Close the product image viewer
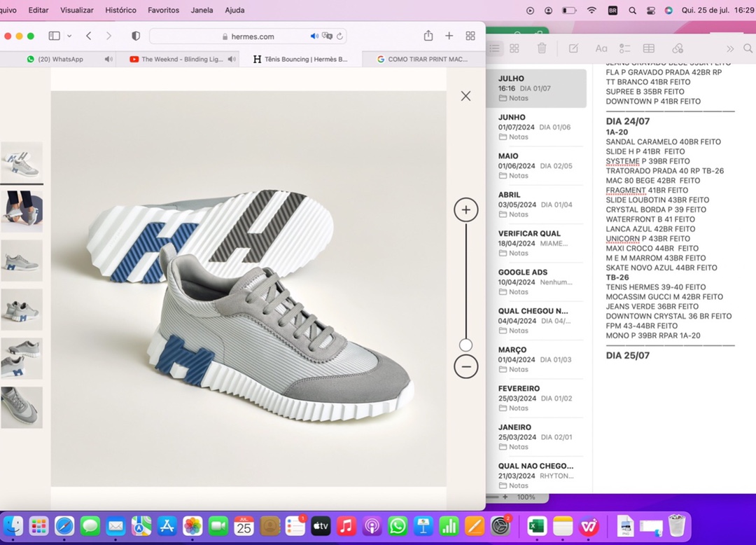This screenshot has width=756, height=545. 465,96
